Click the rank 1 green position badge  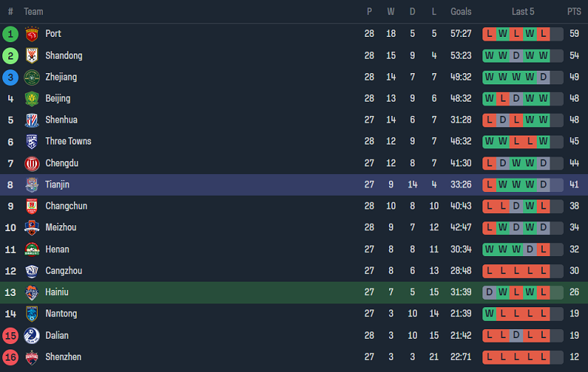[x=11, y=34]
